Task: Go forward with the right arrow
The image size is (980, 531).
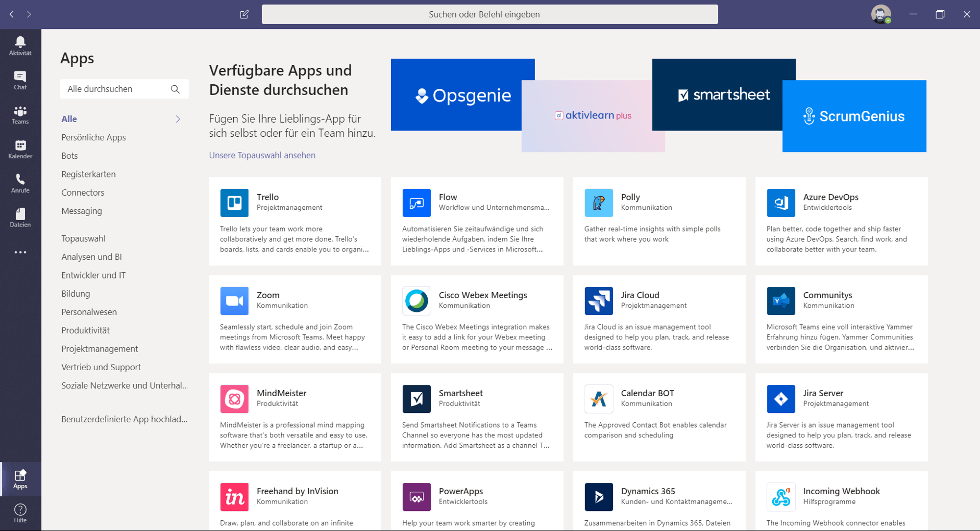Action: [29, 14]
